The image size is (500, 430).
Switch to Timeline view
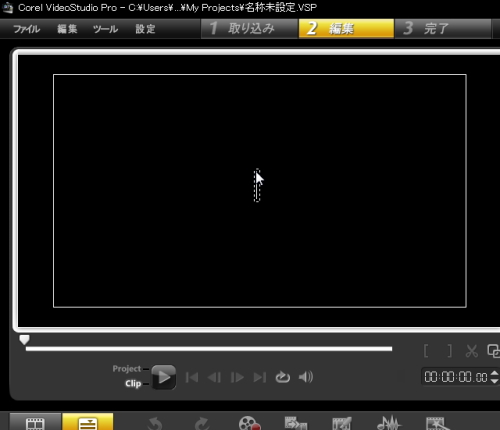pyautogui.click(x=88, y=422)
